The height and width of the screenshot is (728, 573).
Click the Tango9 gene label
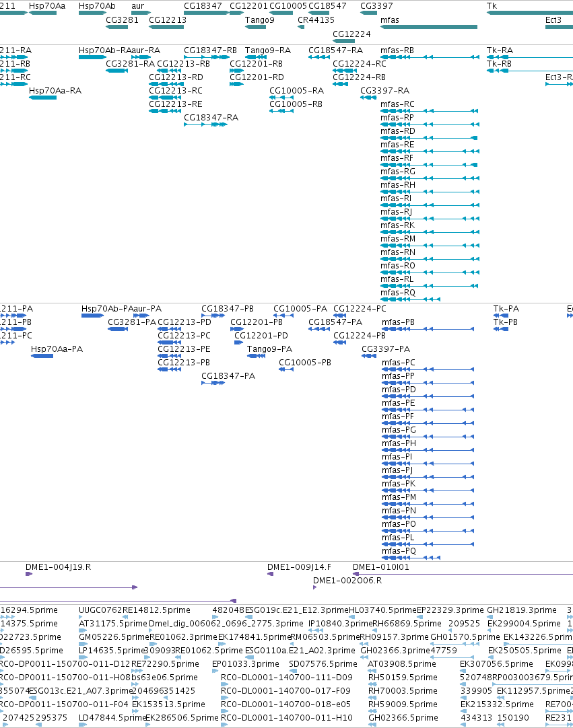click(x=260, y=20)
